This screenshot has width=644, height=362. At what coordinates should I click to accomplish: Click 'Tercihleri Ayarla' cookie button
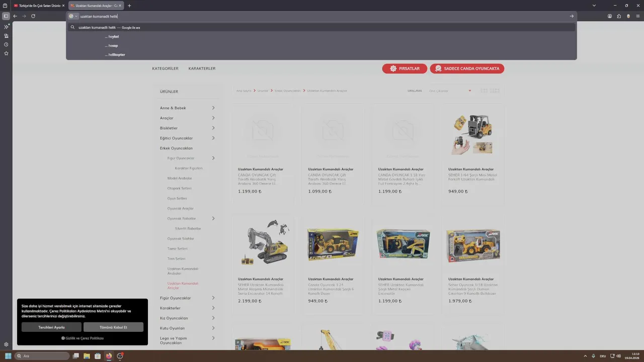[x=52, y=327]
